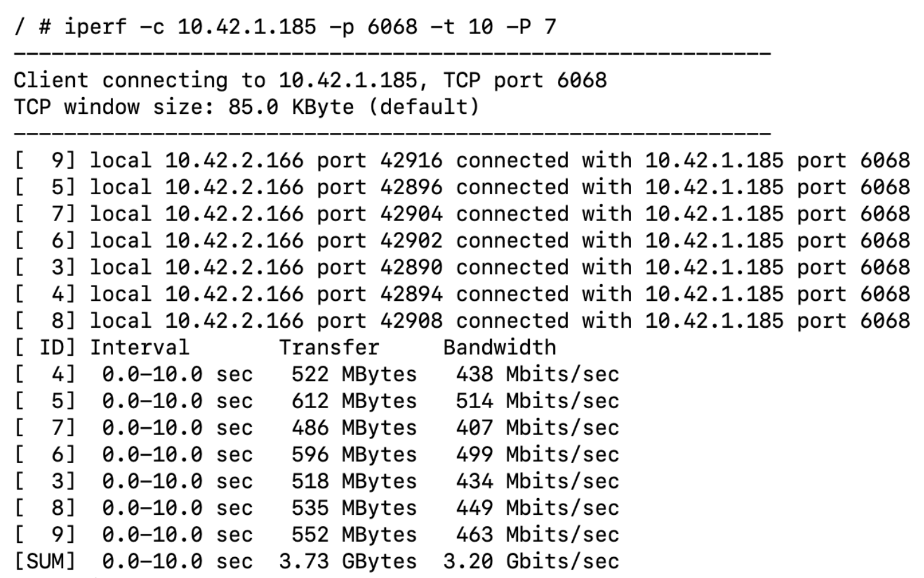Screen dimensions: 924x578
Task: Click the 514 Mbits/sec bandwidth value
Action: click(537, 401)
